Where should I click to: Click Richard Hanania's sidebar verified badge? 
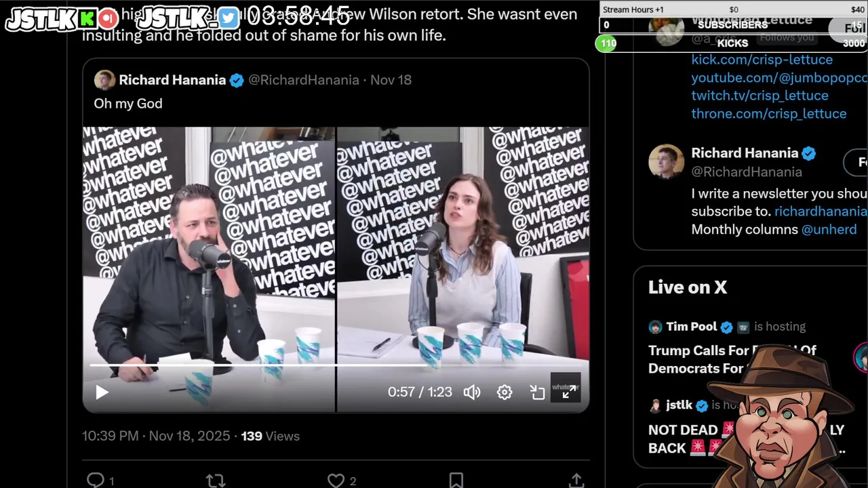(808, 154)
